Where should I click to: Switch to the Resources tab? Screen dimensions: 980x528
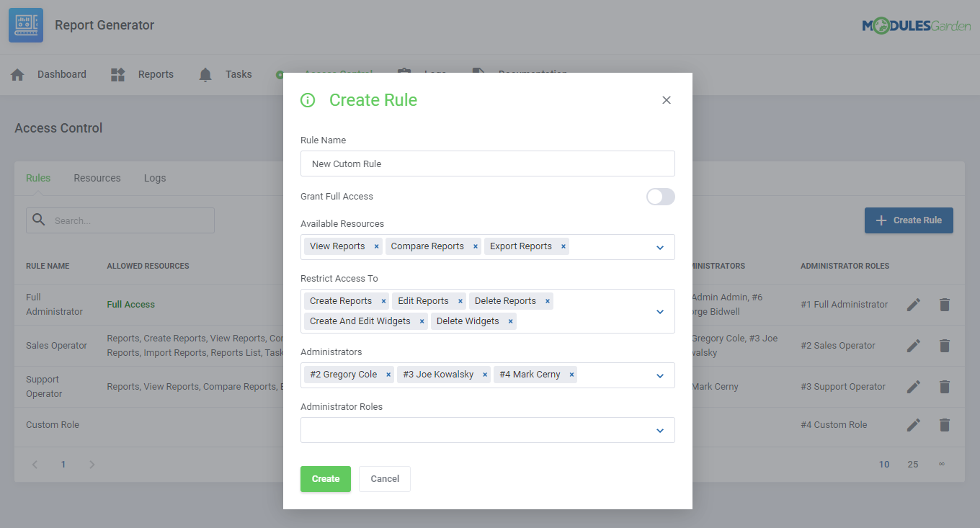(97, 178)
